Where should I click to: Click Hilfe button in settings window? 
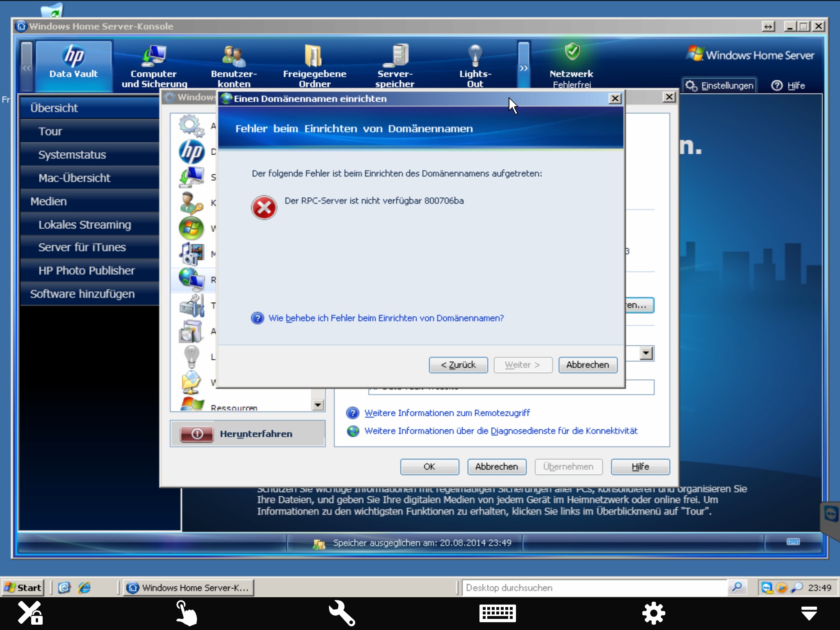point(640,467)
